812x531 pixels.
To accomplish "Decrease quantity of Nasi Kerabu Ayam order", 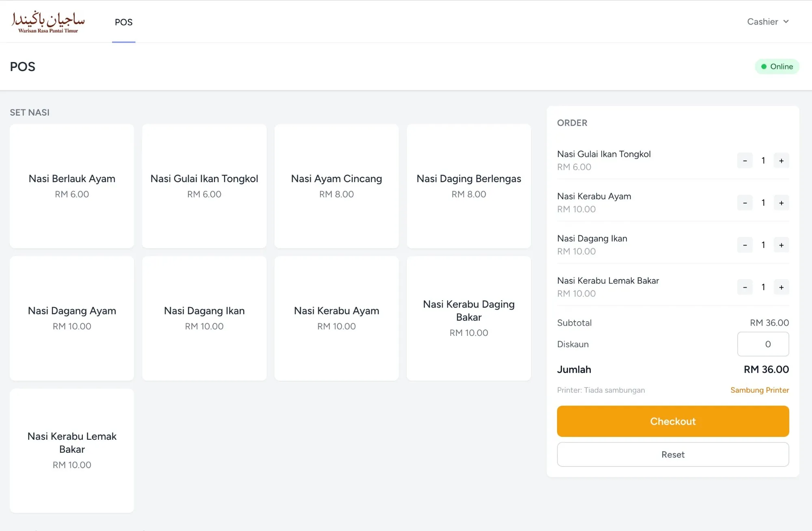I will 745,203.
